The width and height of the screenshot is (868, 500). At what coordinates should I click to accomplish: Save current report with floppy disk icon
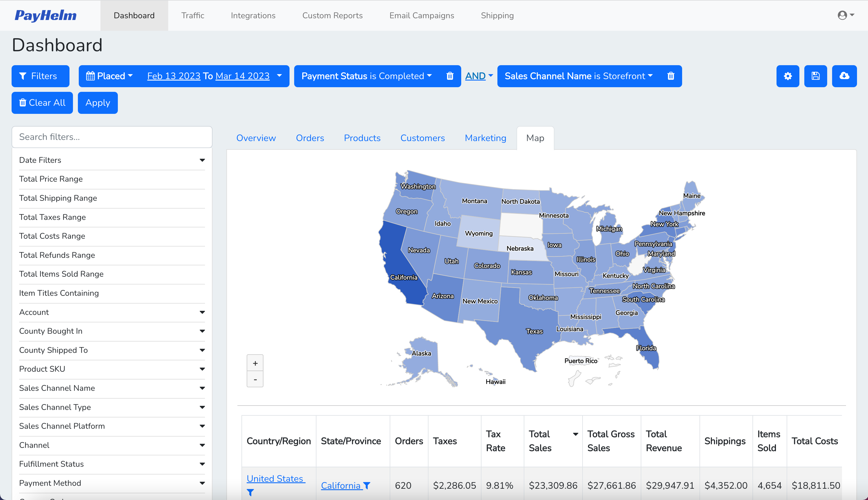(816, 76)
